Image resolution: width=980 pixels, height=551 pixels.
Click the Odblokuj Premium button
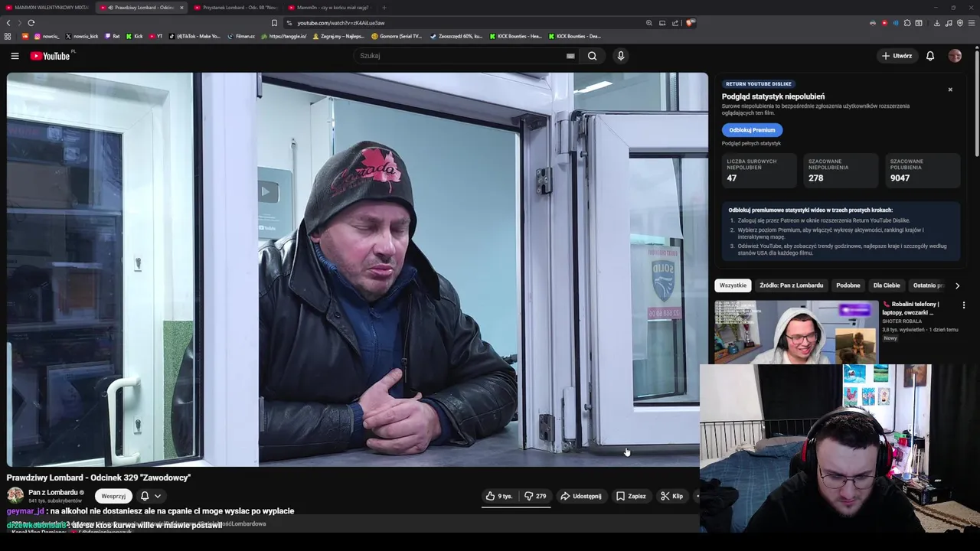click(752, 130)
